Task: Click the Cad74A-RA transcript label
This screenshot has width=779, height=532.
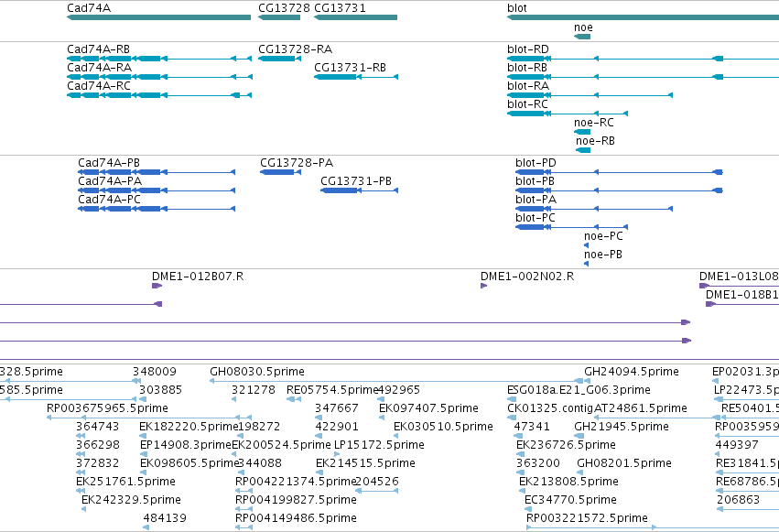Action: click(x=100, y=68)
